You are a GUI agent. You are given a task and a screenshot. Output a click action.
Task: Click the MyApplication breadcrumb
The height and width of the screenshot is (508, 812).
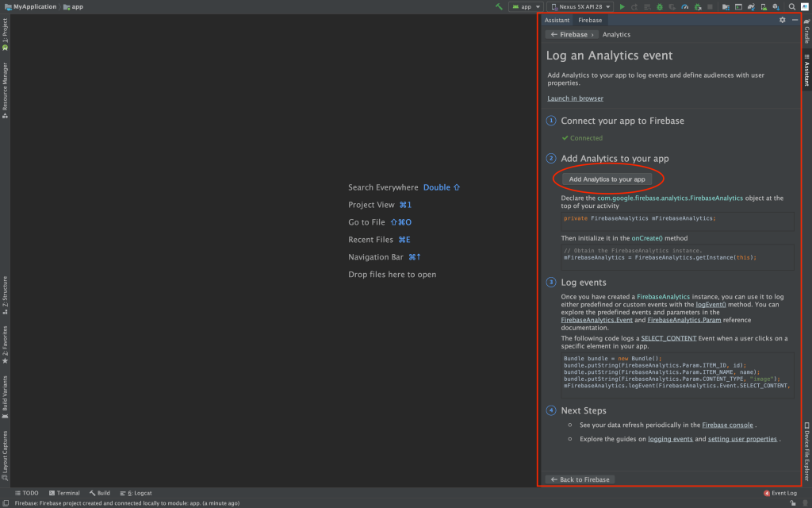(31, 6)
